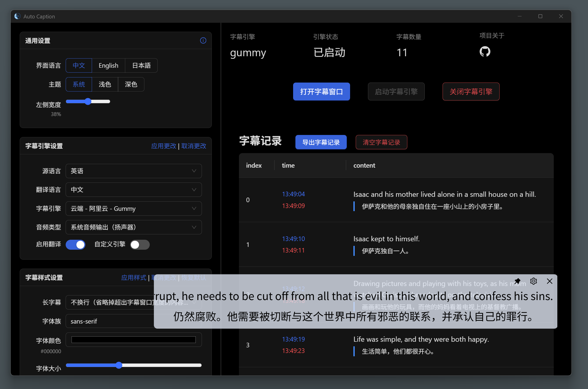
Task: Click the 'Isaac and his mother' caption text
Action: point(445,194)
